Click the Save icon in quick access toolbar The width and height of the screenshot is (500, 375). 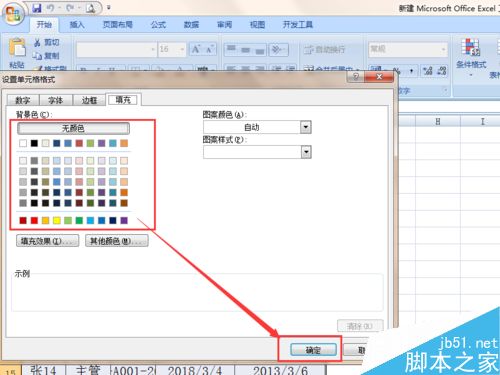(x=37, y=8)
